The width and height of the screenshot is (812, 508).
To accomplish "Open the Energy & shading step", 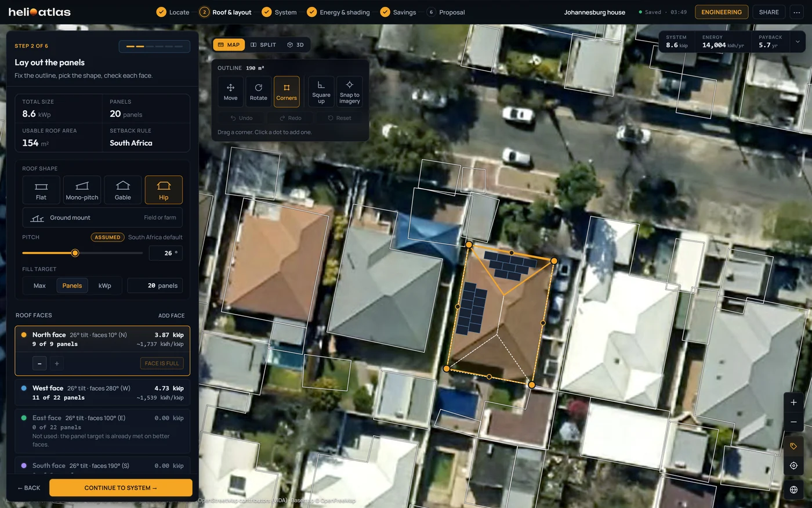I will point(338,12).
